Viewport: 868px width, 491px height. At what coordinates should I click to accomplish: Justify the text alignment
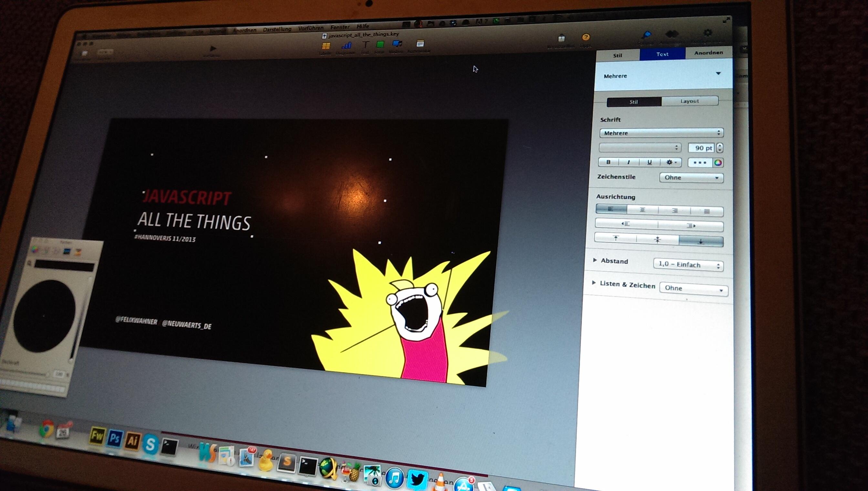pyautogui.click(x=707, y=212)
